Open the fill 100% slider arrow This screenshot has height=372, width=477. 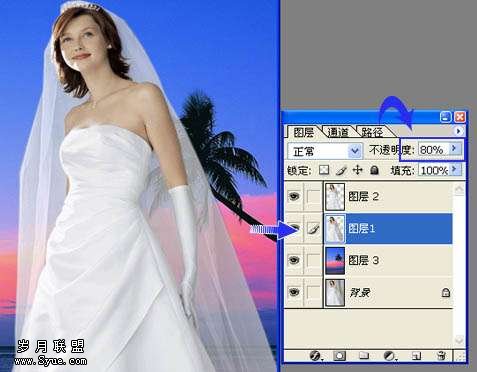454,170
